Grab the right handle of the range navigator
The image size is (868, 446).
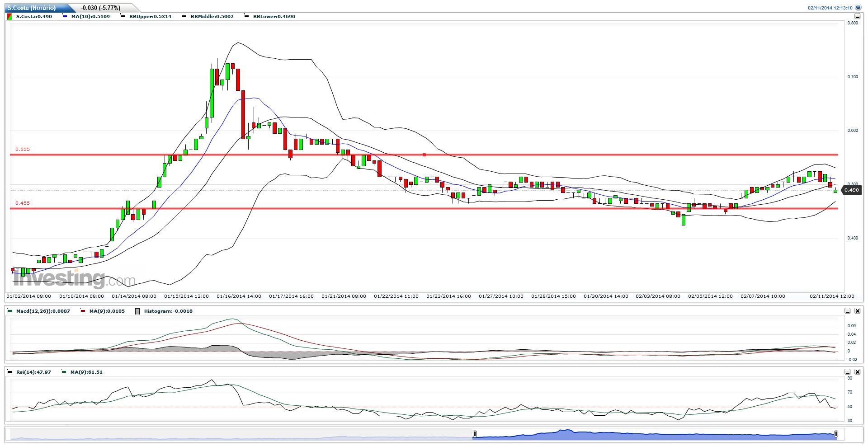[836, 434]
